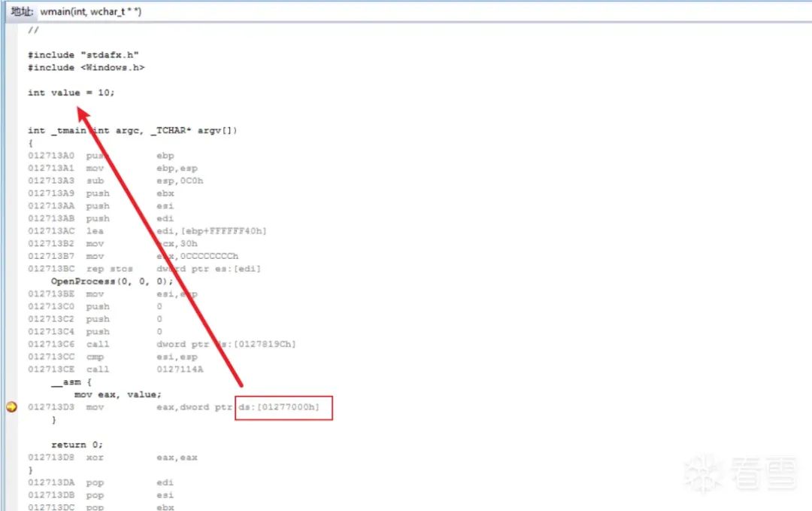Click the 'mov ecx,30h' line at 012713B2
The image size is (812, 511).
(x=112, y=244)
